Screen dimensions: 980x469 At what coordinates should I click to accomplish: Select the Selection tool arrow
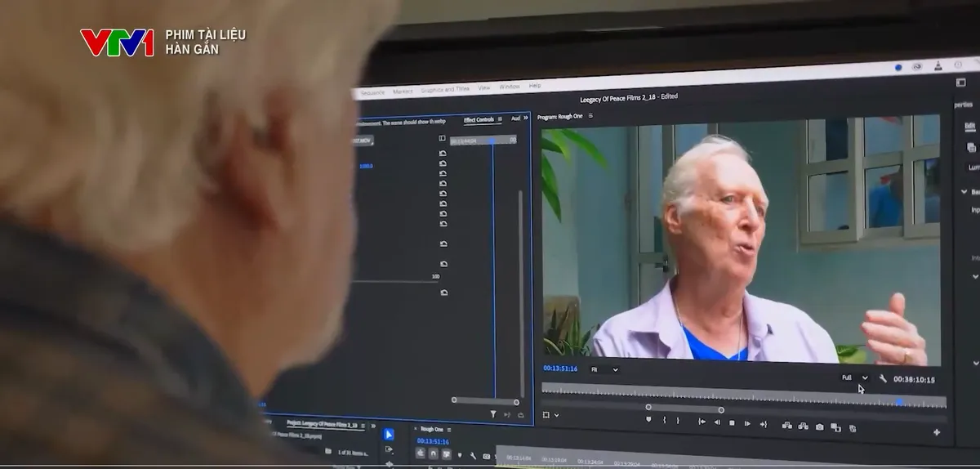point(388,435)
